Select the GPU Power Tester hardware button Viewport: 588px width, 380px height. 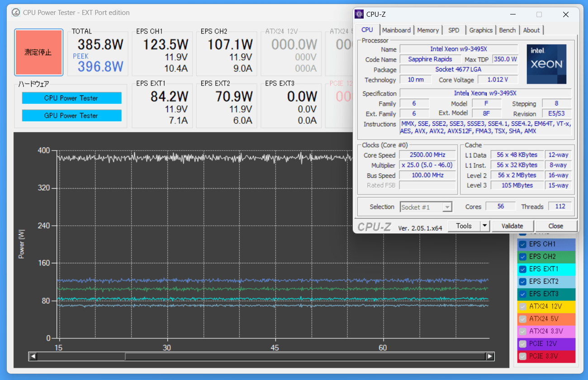[71, 115]
